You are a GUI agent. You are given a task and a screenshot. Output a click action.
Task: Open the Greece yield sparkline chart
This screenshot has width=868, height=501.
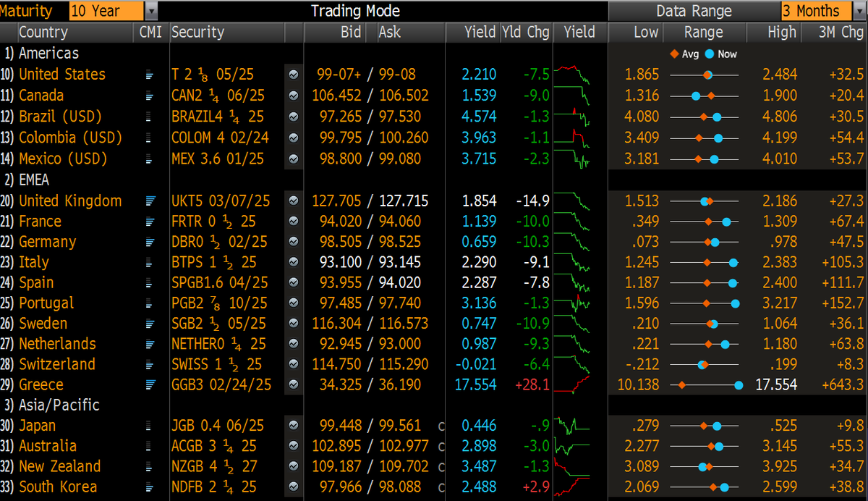572,384
